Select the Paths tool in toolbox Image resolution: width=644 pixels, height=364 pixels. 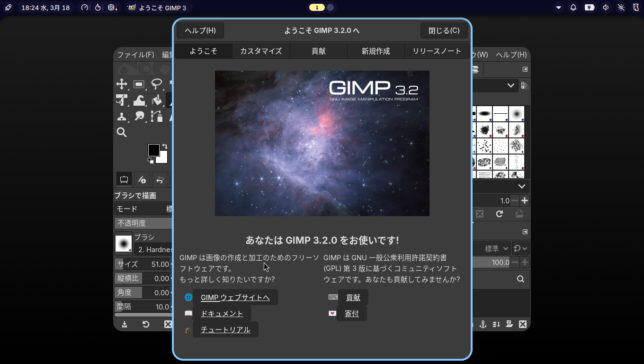pos(157,116)
